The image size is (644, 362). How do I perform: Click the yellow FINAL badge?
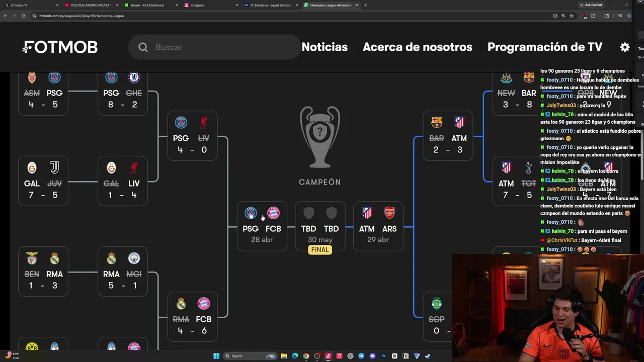point(320,250)
